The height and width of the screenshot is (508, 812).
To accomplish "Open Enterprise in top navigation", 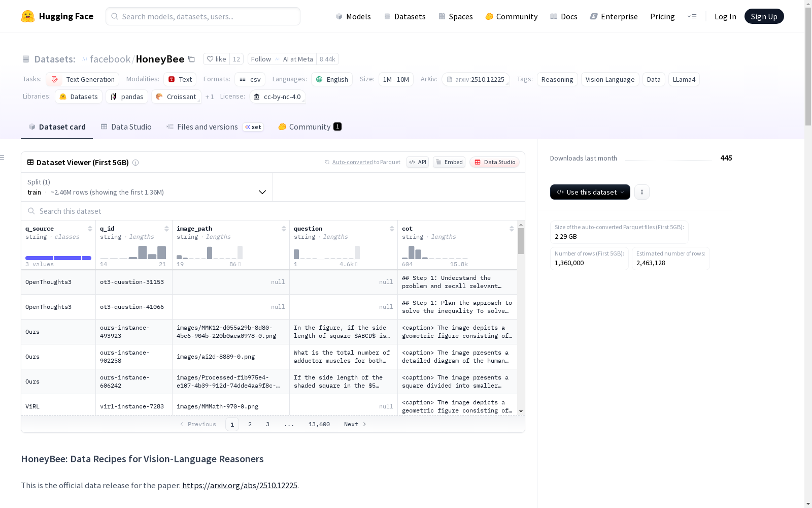I will coord(614,16).
